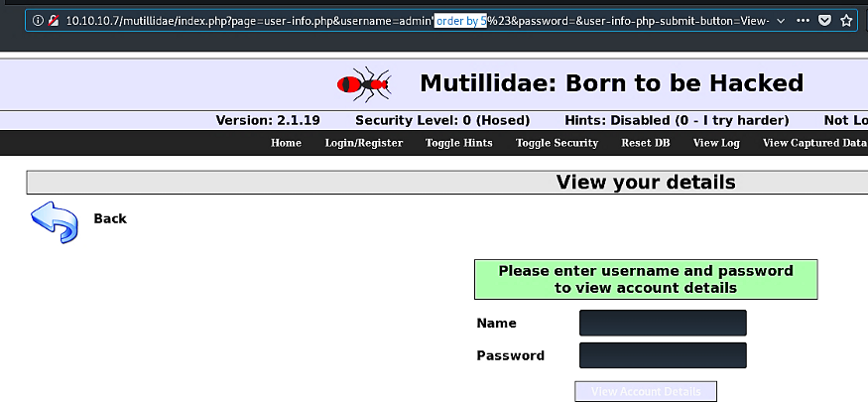Click the Pocket save icon
This screenshot has height=404, width=868.
[x=824, y=21]
